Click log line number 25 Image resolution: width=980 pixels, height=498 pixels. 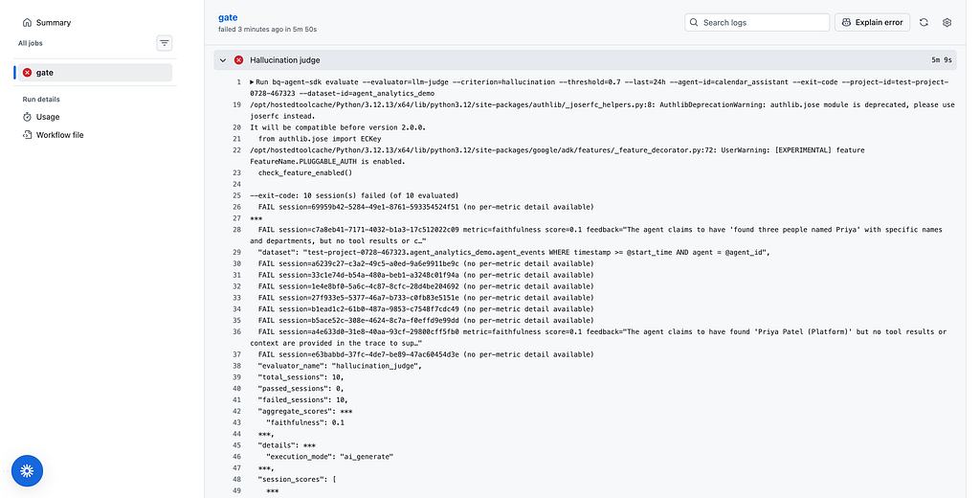pos(237,195)
